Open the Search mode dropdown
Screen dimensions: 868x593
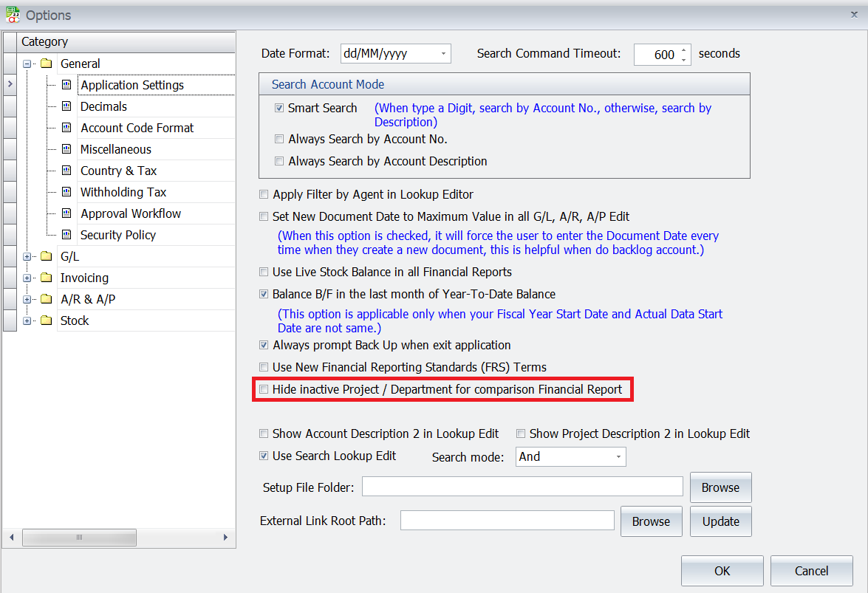tap(618, 457)
